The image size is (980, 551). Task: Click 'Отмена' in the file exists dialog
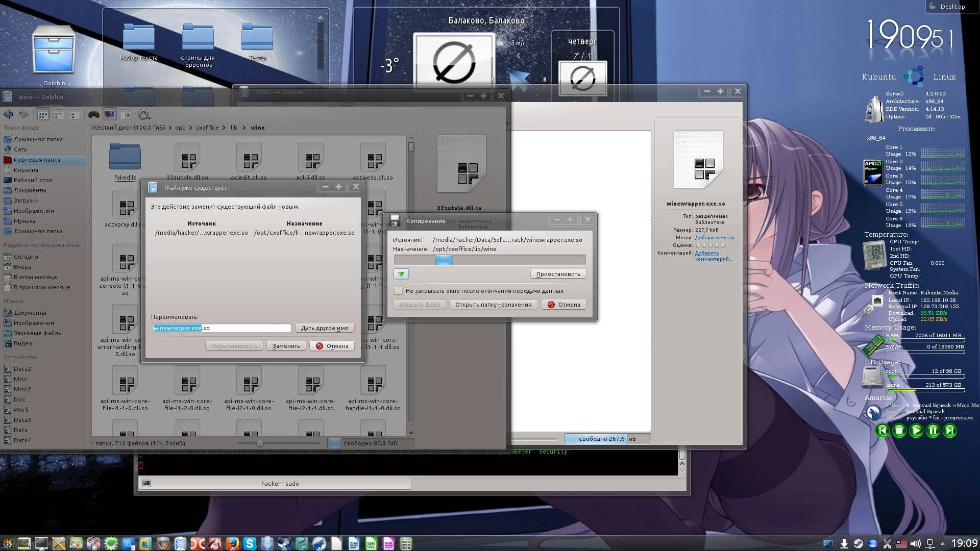click(332, 346)
